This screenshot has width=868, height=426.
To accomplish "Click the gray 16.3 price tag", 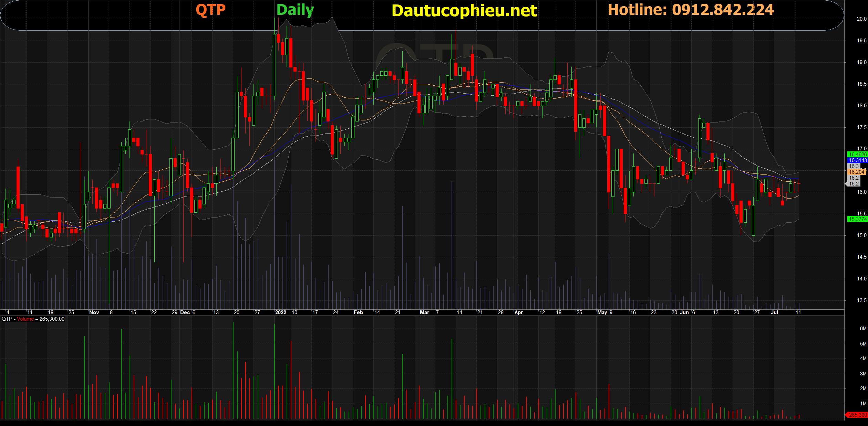I will [854, 166].
